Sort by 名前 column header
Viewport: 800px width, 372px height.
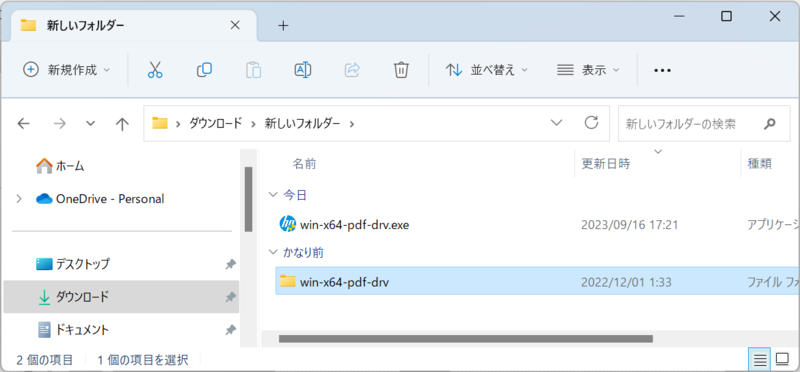[304, 164]
